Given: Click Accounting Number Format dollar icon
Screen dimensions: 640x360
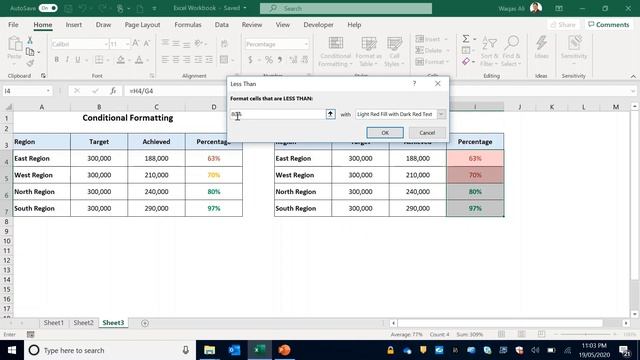Looking at the screenshot, I should (x=250, y=60).
